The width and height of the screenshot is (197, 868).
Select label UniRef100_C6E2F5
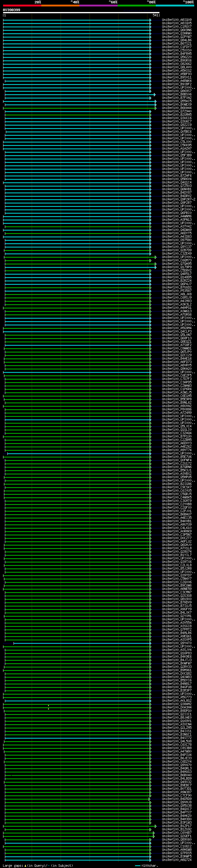(177, 375)
